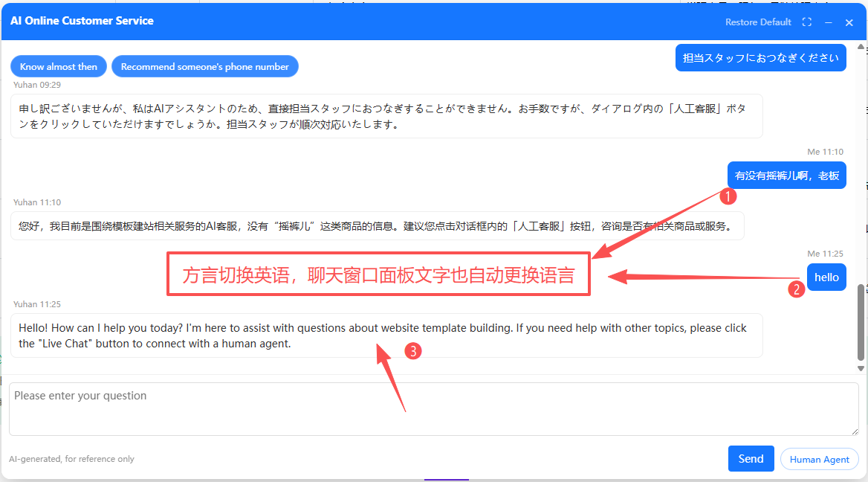The width and height of the screenshot is (868, 482).
Task: Click the Japanese user message bubble at top
Action: tap(760, 57)
